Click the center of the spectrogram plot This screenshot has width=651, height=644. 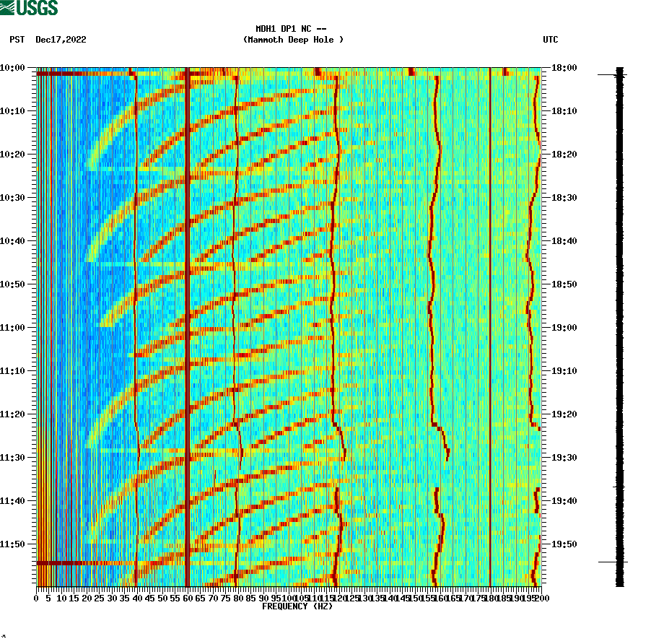click(289, 328)
